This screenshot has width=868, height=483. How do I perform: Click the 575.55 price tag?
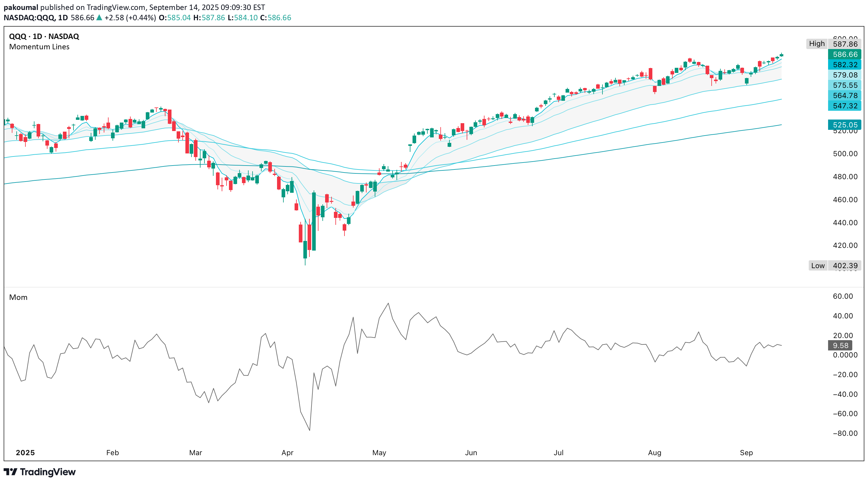click(x=844, y=85)
